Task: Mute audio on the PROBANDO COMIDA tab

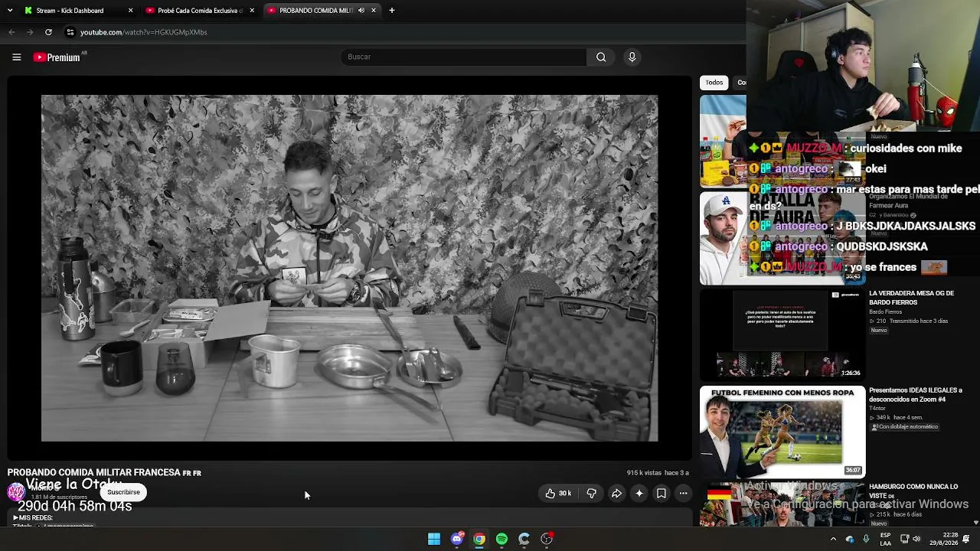Action: 361,11
